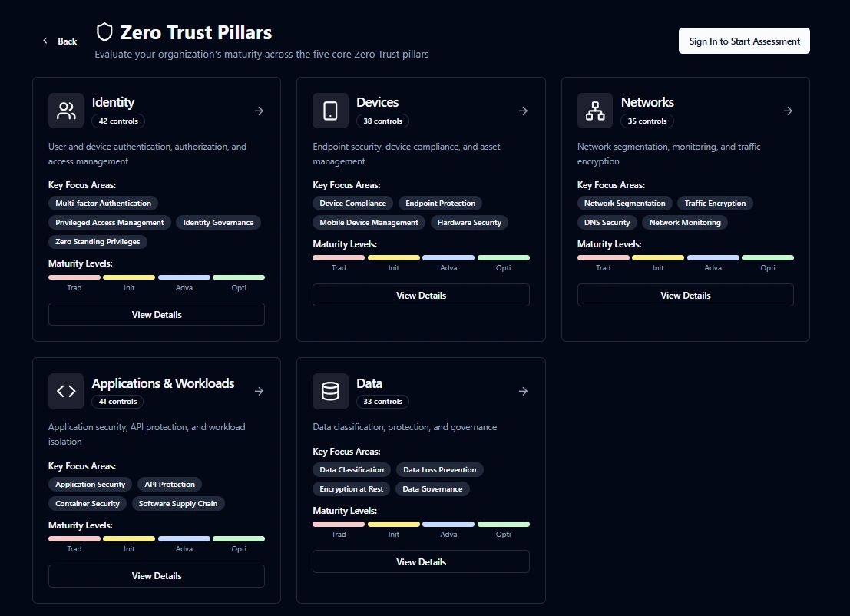Viewport: 850px width, 616px height.
Task: Click the Data database icon
Action: tap(330, 391)
